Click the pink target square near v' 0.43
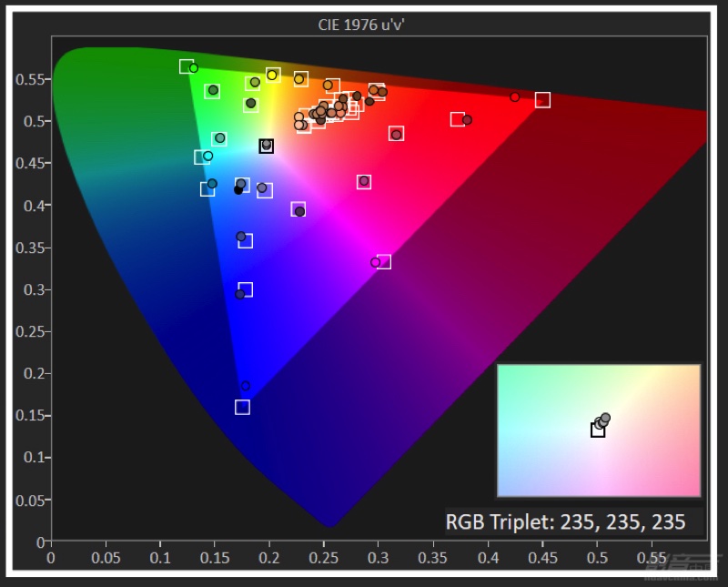Screen dimensions: 728x587 tap(364, 182)
